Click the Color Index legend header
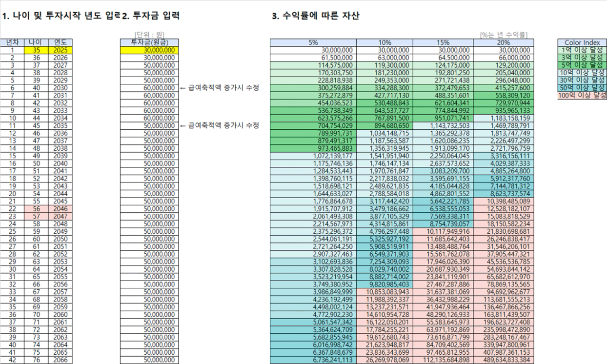Viewport: 607px width, 364px height. (x=582, y=42)
